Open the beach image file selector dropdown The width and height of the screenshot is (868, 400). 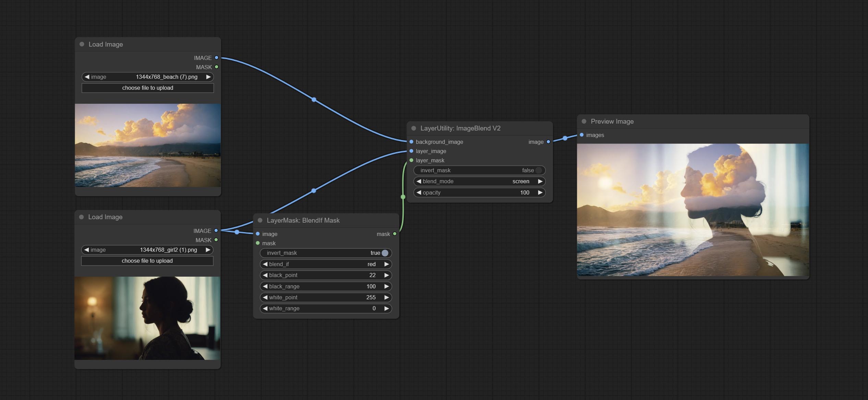(147, 77)
